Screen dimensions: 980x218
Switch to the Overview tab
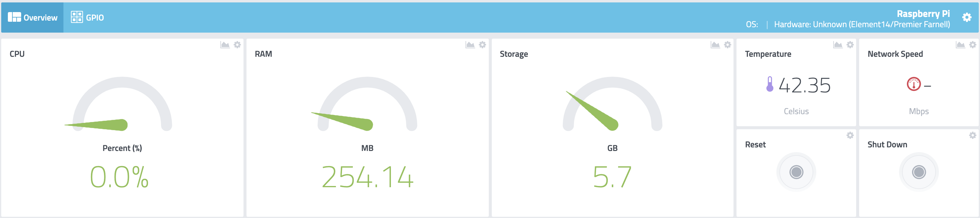pos(33,18)
